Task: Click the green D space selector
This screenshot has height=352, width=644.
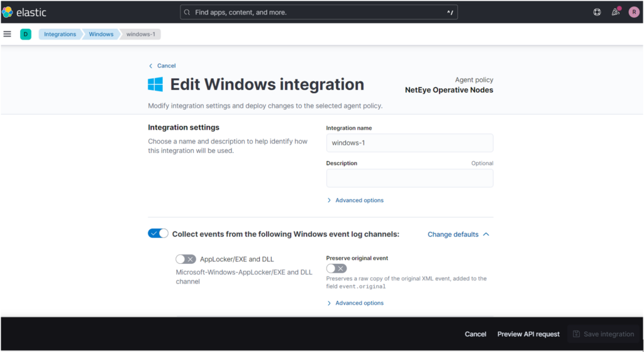Action: coord(25,34)
